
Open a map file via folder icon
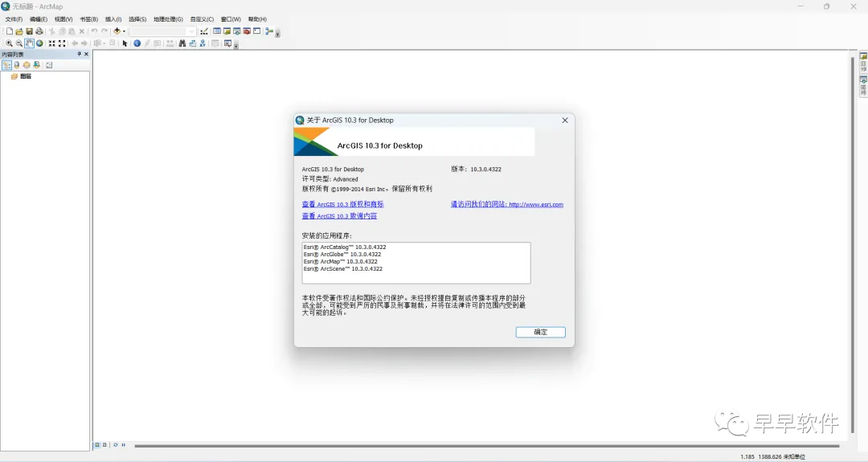[19, 31]
